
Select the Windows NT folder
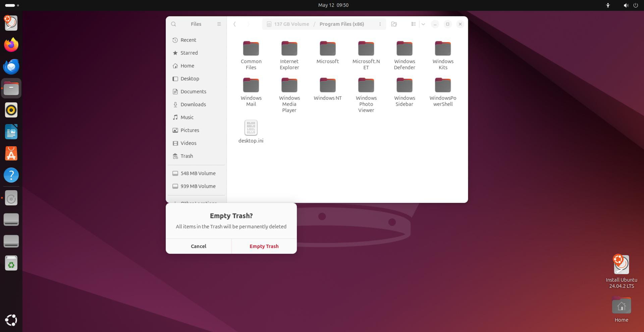pyautogui.click(x=328, y=89)
